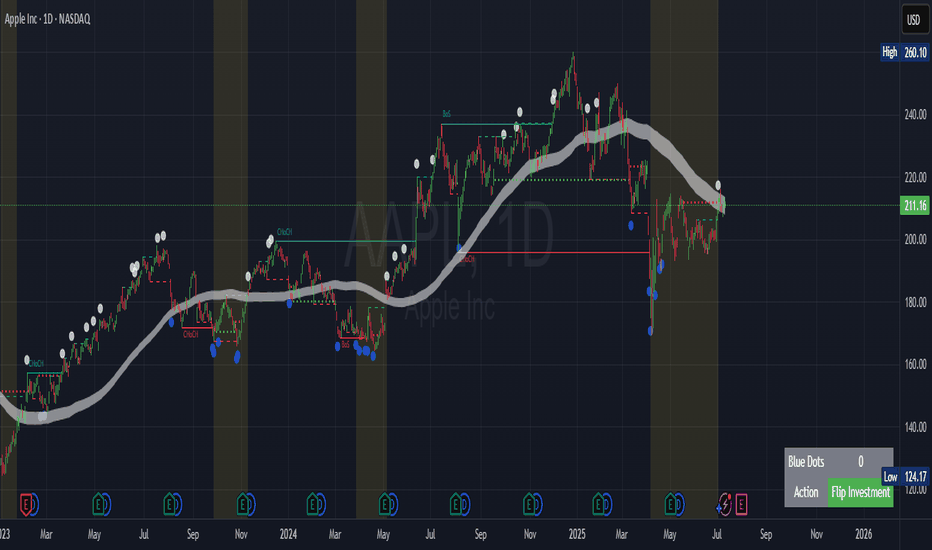
Task: Click the 2024 label on the time axis
Action: 288,535
